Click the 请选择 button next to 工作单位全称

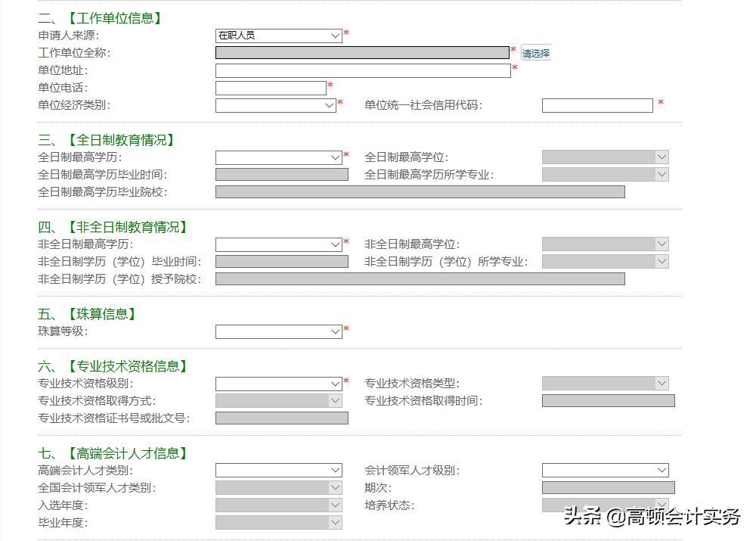pos(535,52)
